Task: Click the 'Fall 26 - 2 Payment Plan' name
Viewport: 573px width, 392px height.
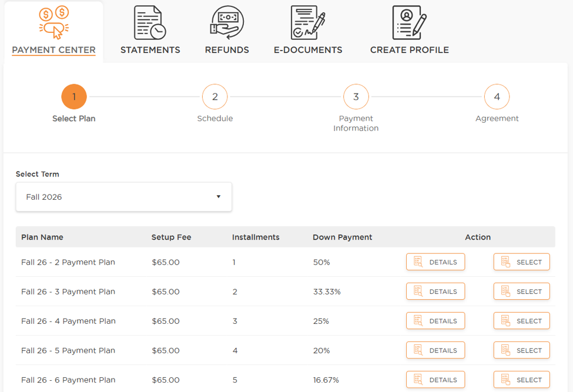Action: (68, 262)
